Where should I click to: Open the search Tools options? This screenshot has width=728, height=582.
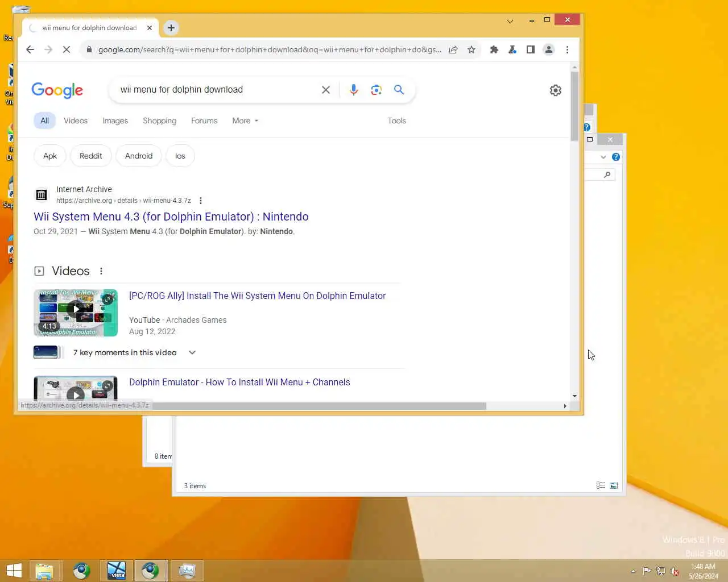396,120
